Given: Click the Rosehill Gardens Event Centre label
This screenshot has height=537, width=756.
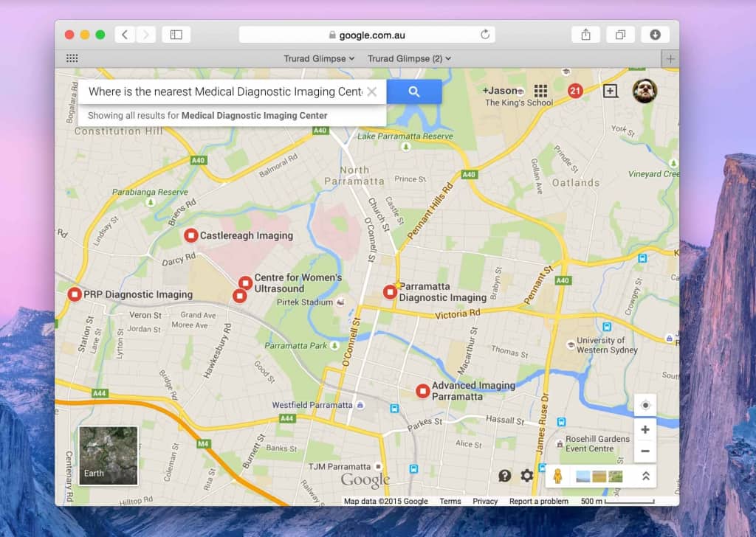Looking at the screenshot, I should coord(597,443).
